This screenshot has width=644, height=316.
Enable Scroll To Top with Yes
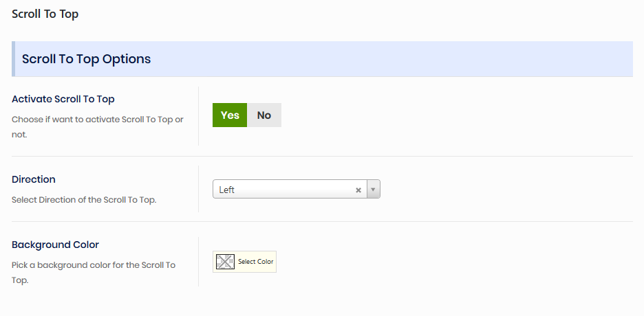coord(230,115)
